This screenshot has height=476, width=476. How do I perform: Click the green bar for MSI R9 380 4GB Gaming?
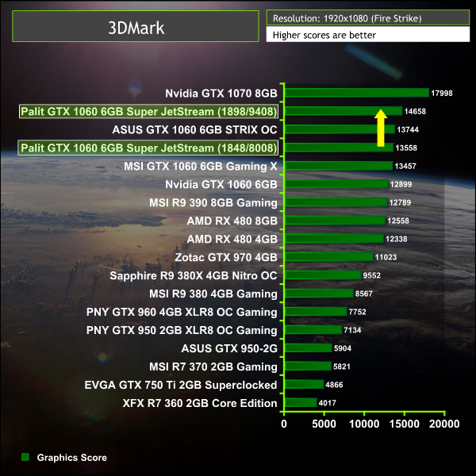(x=319, y=294)
